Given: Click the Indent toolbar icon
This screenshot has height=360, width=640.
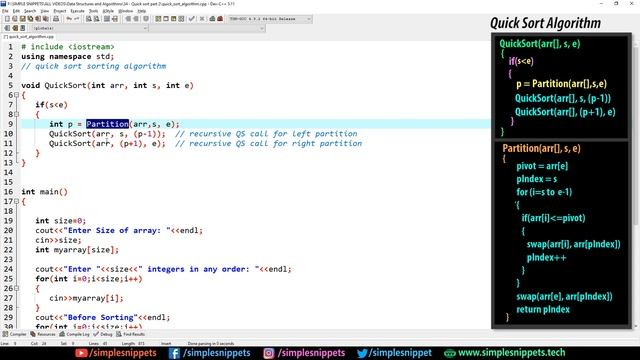Looking at the screenshot, I should (x=128, y=19).
